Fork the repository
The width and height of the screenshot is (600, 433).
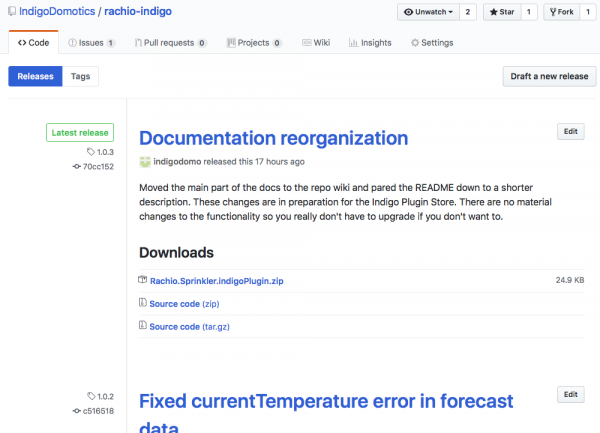tap(561, 12)
